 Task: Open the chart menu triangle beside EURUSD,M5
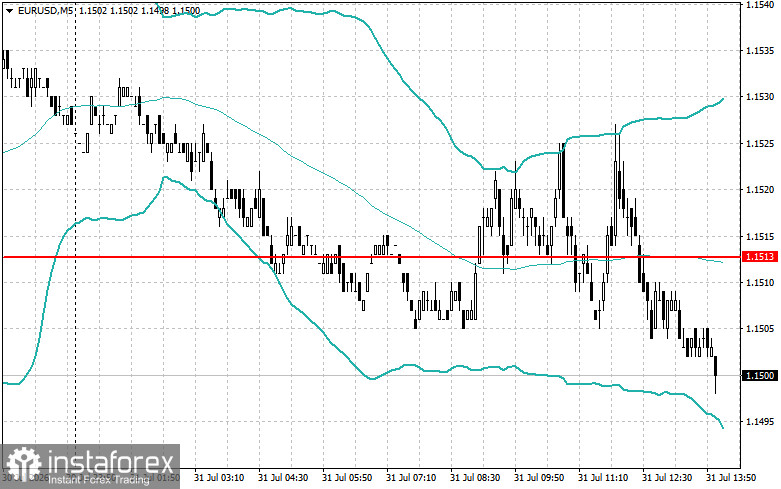(x=9, y=10)
